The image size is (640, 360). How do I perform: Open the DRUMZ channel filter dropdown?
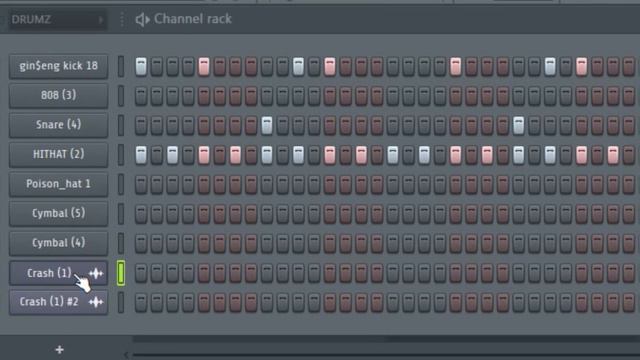[x=57, y=20]
